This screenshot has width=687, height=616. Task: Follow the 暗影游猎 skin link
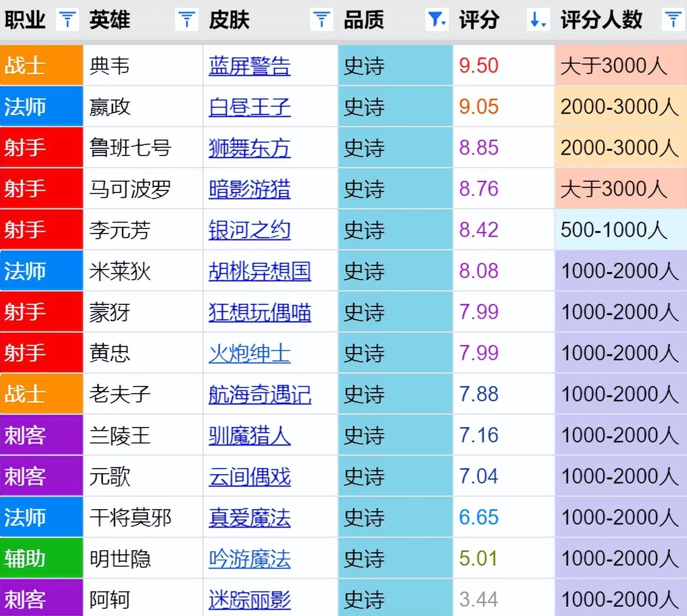[250, 189]
